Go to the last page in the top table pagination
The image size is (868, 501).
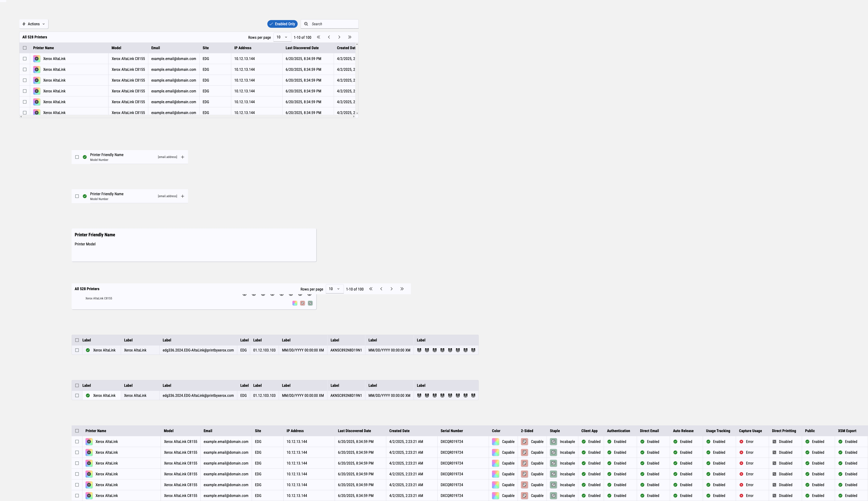349,37
